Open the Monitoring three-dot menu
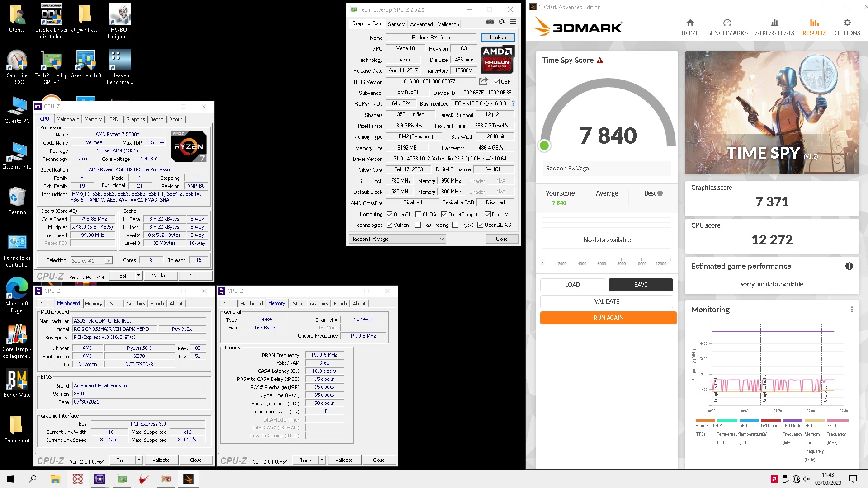Screen dimensions: 868x488 click(x=852, y=310)
